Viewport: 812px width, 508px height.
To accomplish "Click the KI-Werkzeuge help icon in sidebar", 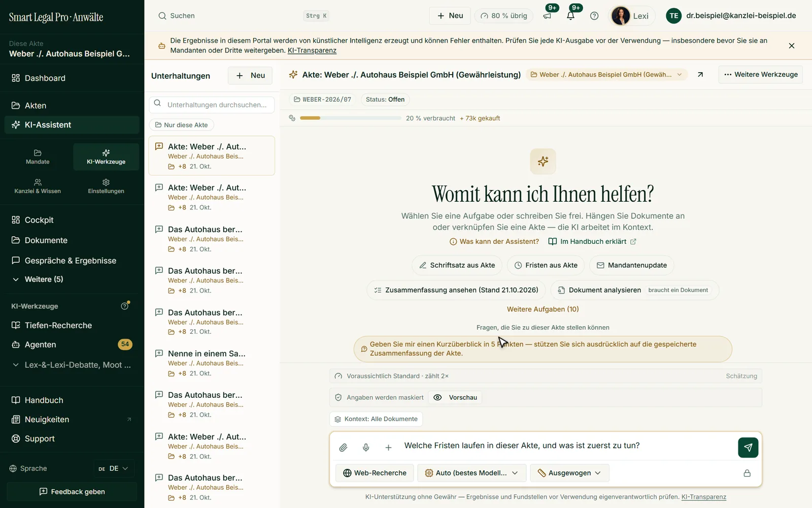I will pyautogui.click(x=125, y=306).
